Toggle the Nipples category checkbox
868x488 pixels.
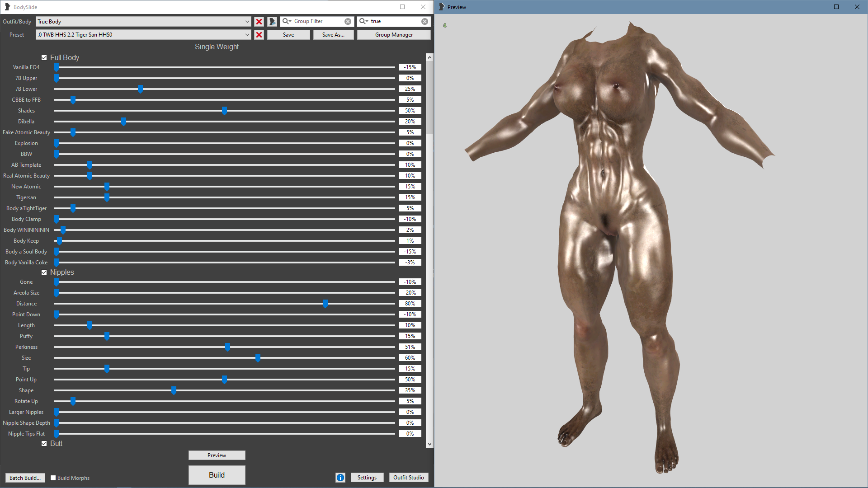(x=44, y=272)
